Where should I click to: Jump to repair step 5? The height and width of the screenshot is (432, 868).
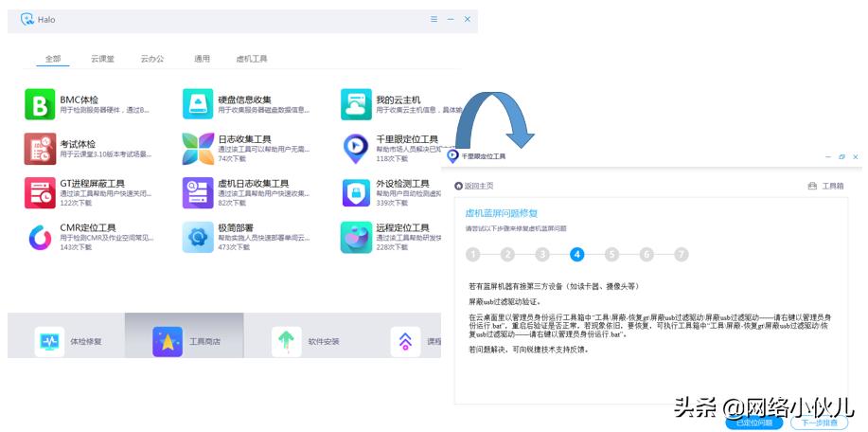pyautogui.click(x=611, y=255)
